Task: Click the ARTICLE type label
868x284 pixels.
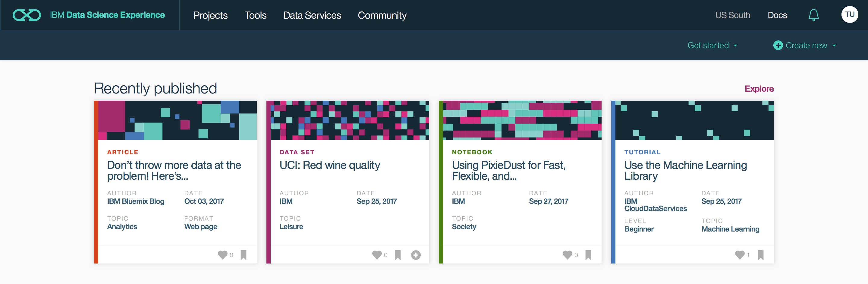Action: tap(123, 152)
